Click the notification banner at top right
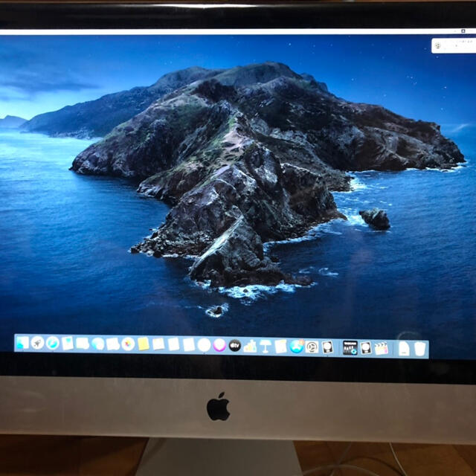 pos(454,45)
